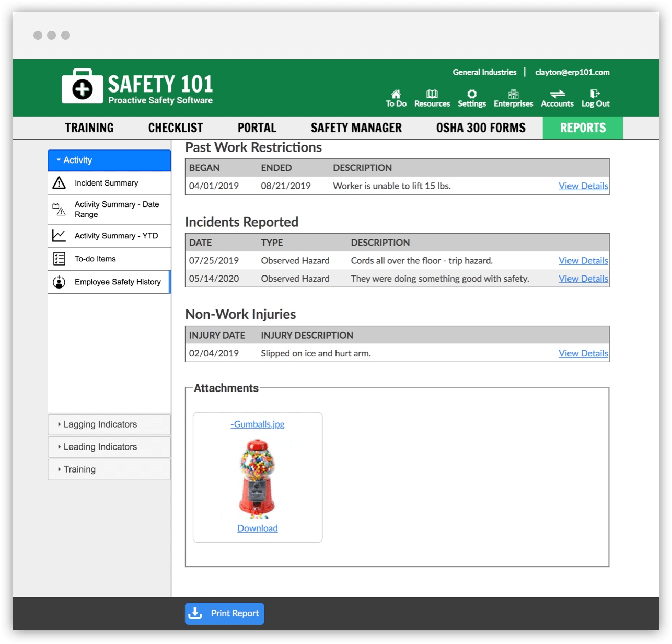Image resolution: width=672 pixels, height=644 pixels.
Task: Open Activity Summary - Date Range report
Action: (109, 209)
